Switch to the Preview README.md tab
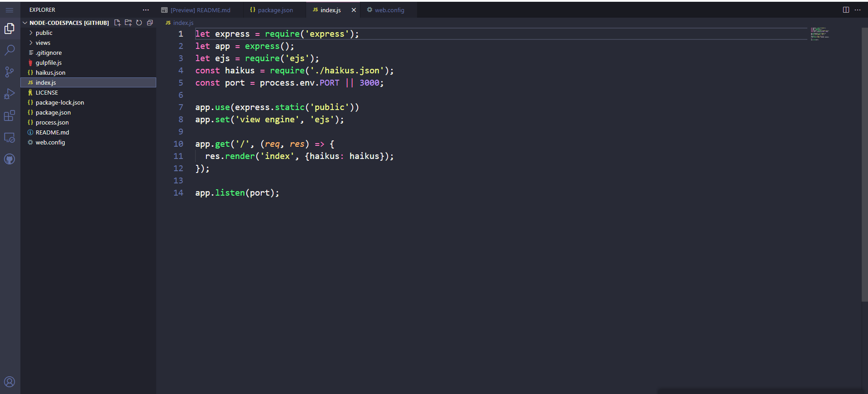Image resolution: width=868 pixels, height=394 pixels. [x=200, y=10]
